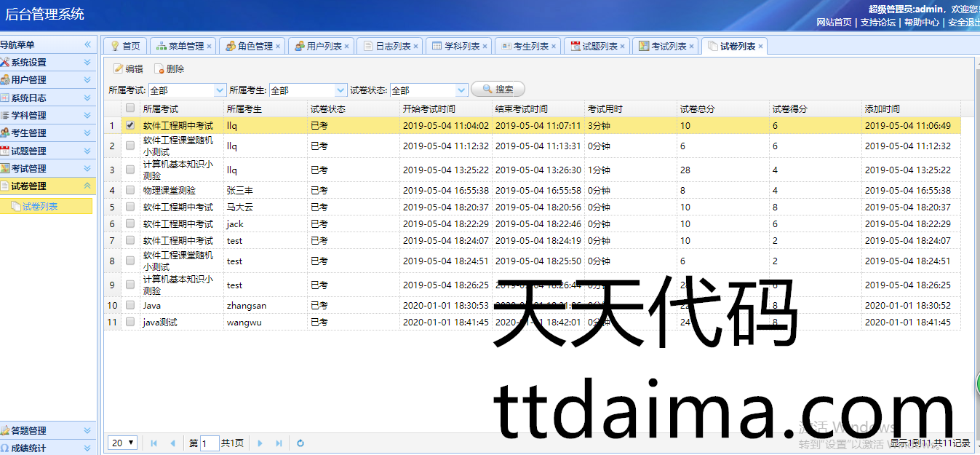Image resolution: width=980 pixels, height=455 pixels.
Task: Click the edit pencil icon in toolbar
Action: [118, 69]
